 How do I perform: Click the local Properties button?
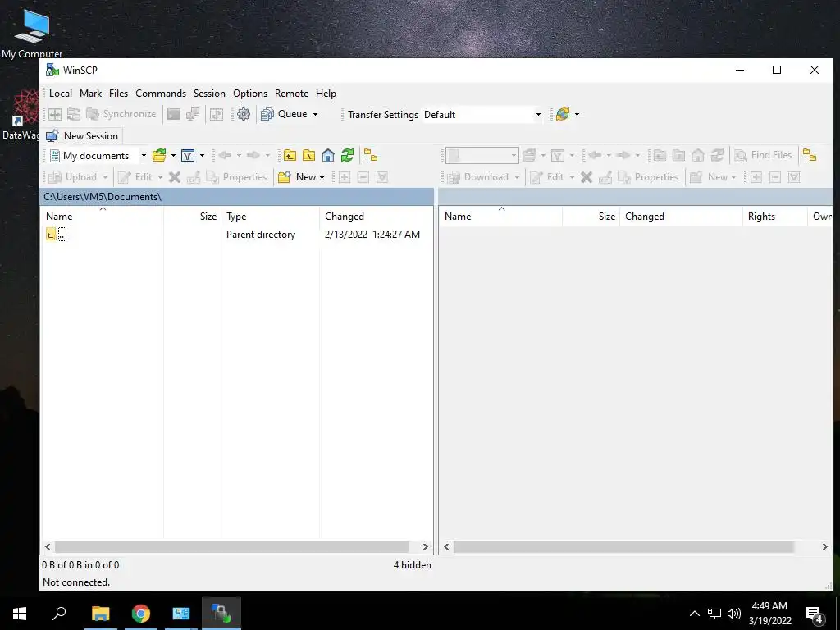236,177
